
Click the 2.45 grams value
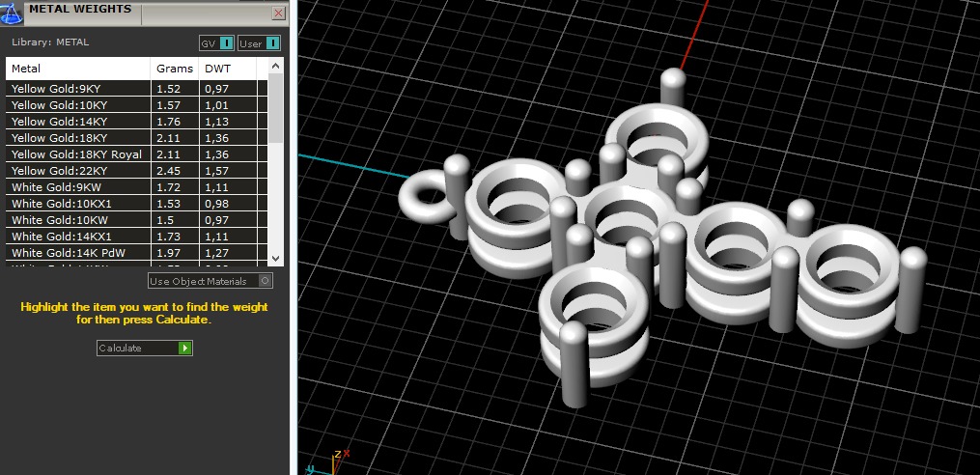point(168,171)
